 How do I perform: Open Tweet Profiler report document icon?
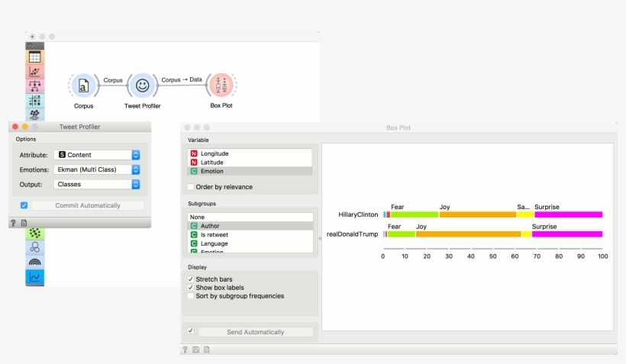24,223
